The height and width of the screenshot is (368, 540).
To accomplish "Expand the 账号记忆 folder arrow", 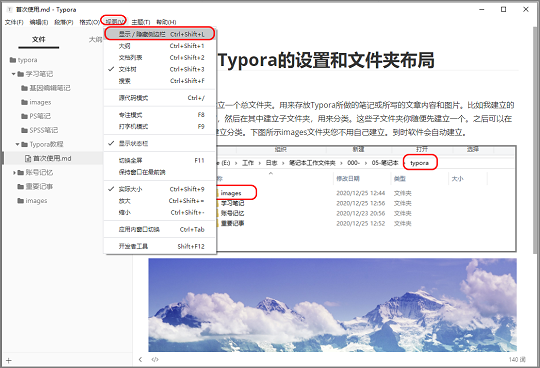I will [14, 172].
